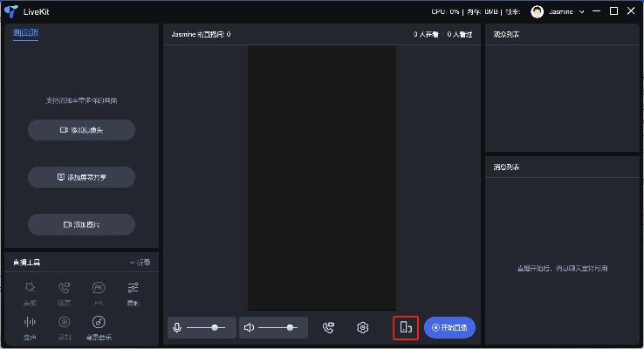Click the Add Screen Share button

pos(81,177)
